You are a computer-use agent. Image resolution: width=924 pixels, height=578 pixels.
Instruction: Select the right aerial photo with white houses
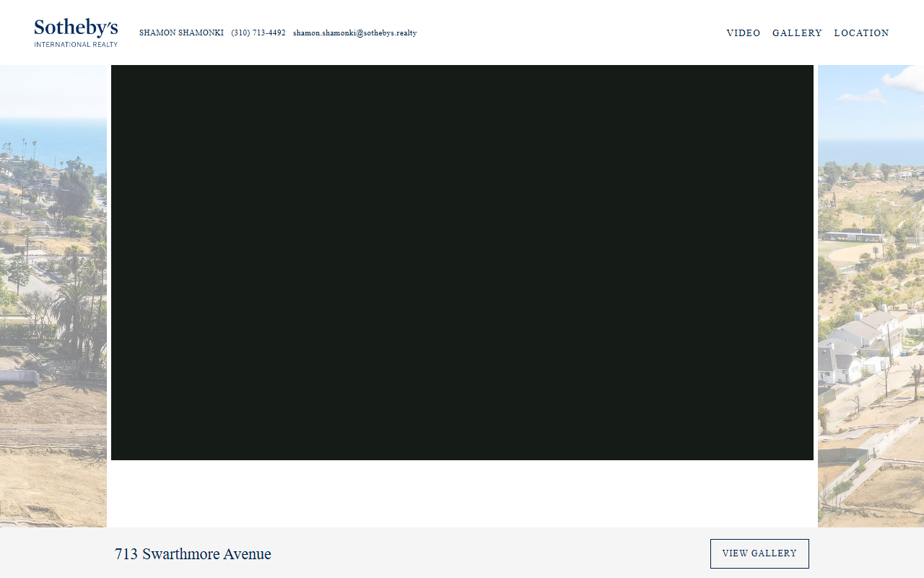(871, 296)
